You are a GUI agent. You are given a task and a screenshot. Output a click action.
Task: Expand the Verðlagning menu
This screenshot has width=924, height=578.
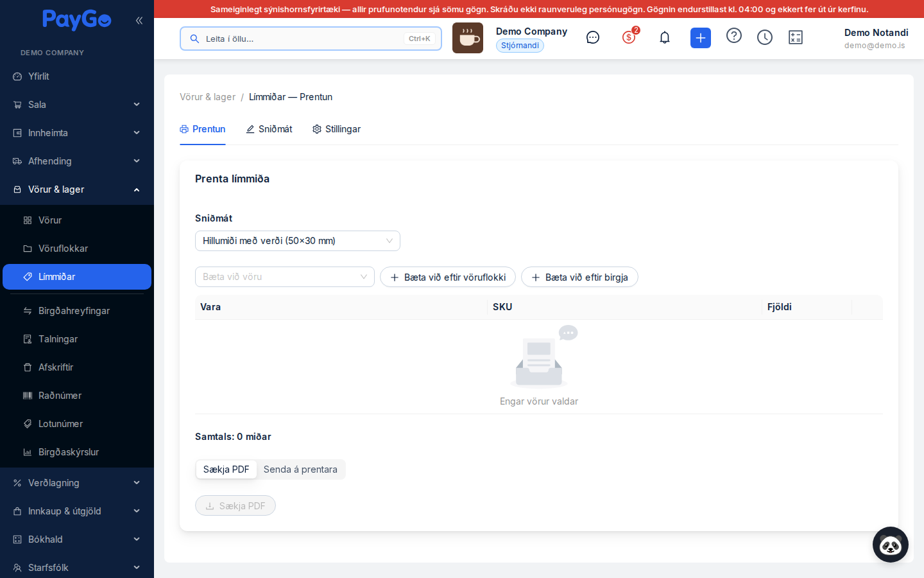77,483
